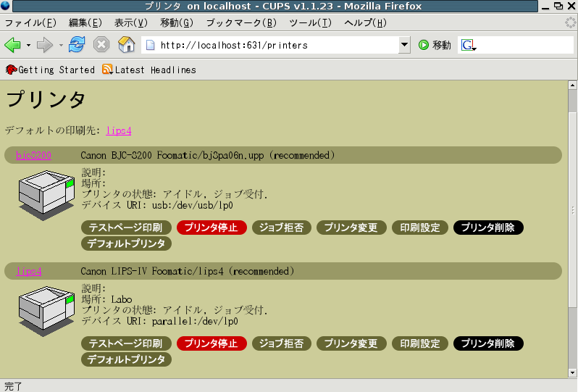Image resolution: width=578 pixels, height=392 pixels.
Task: Open 印刷設定 for bjcS200
Action: (x=420, y=228)
